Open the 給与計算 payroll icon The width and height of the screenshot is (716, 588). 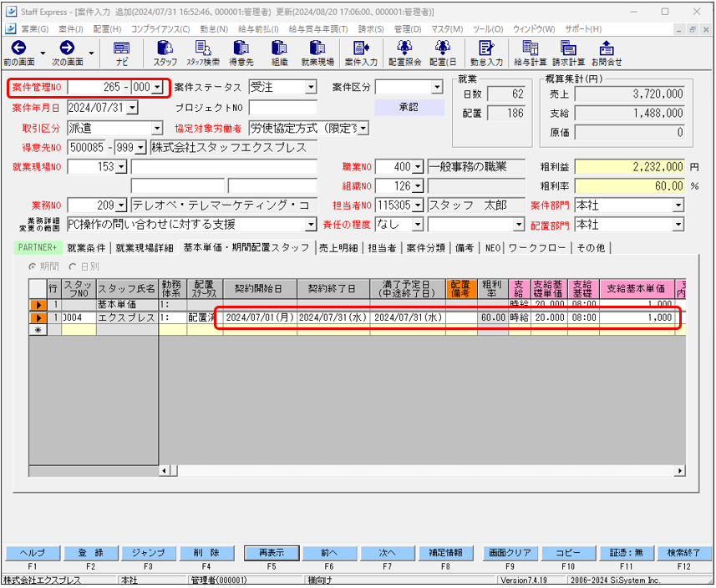pos(531,48)
